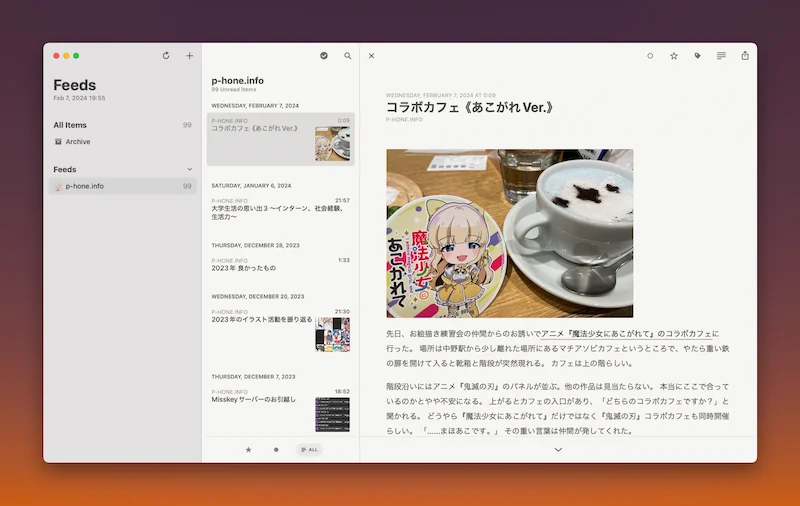Toggle the article's read status circle
This screenshot has height=506, width=800.
[650, 56]
